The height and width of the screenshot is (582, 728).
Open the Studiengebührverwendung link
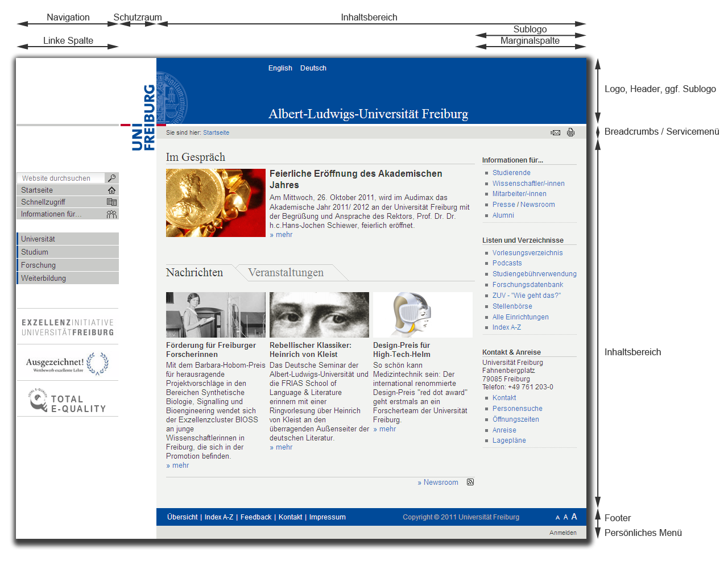click(535, 274)
